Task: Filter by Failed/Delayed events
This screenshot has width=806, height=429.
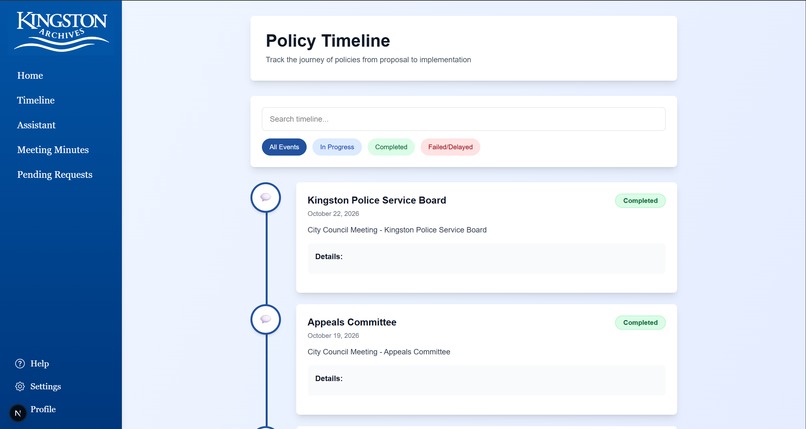Action: point(450,147)
